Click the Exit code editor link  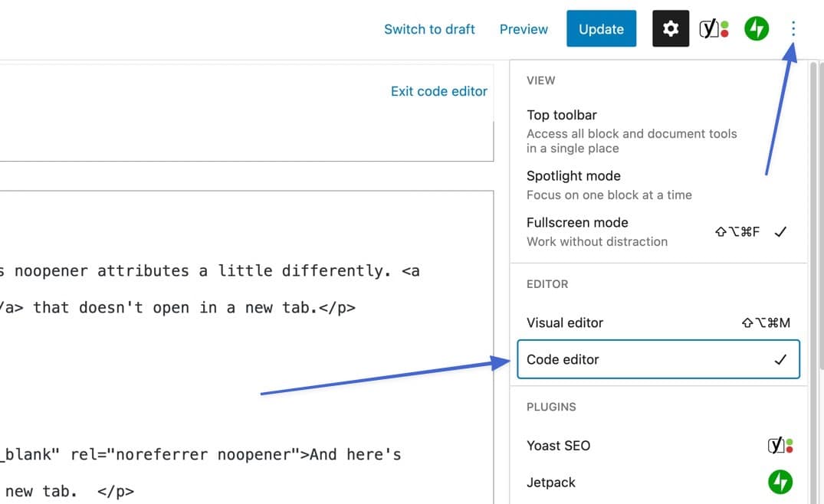click(438, 90)
